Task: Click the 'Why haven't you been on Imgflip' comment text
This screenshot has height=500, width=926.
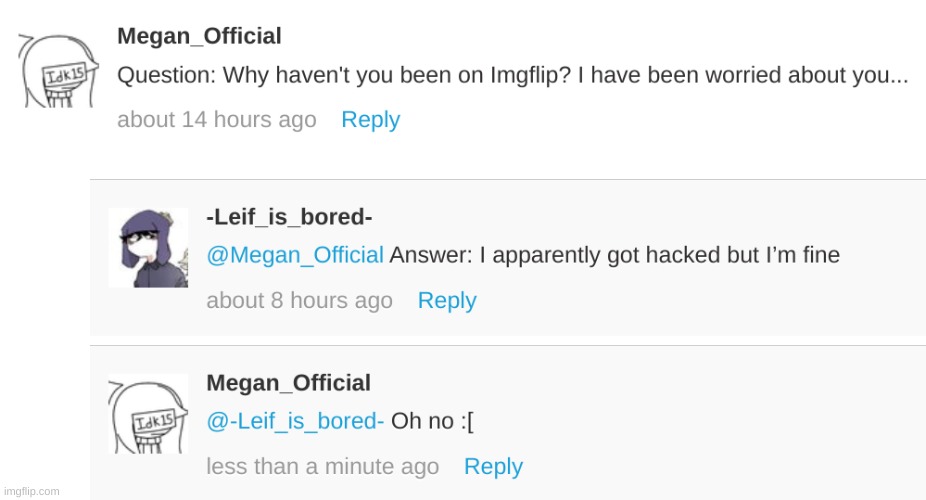Action: tap(513, 76)
